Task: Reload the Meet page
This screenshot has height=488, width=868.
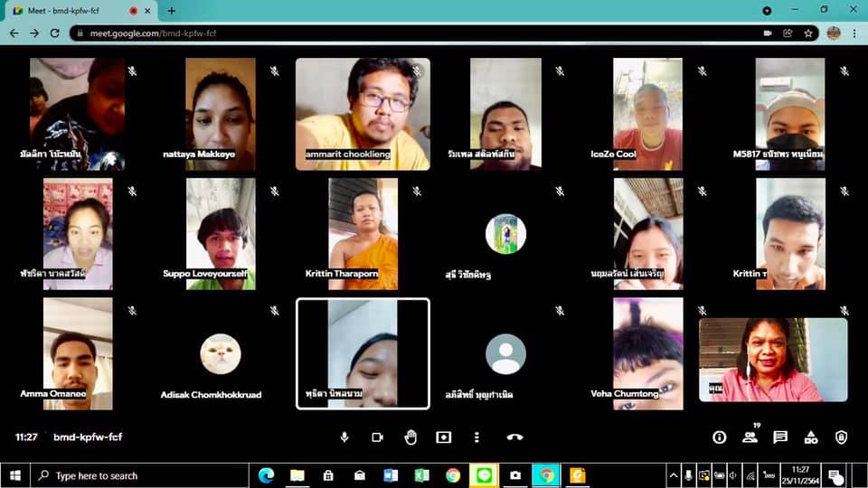Action: (55, 33)
